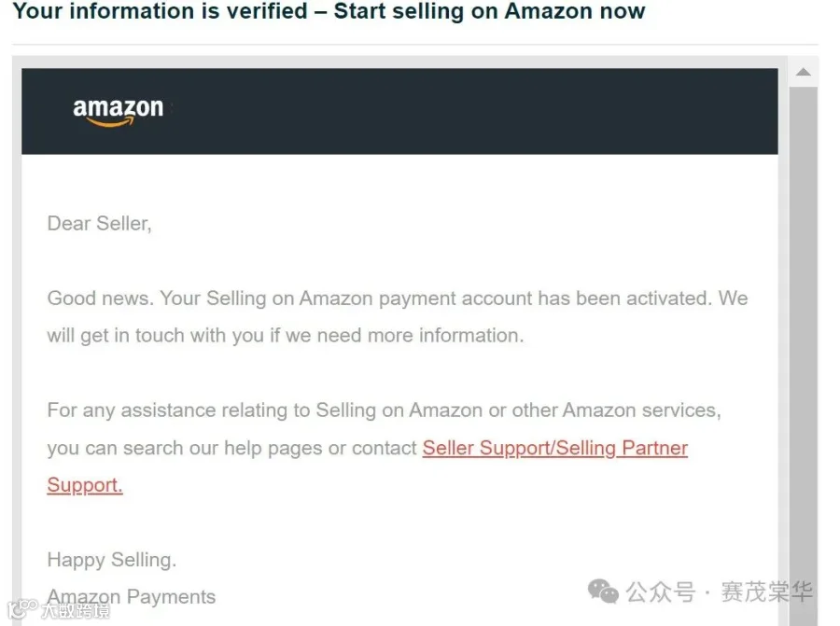The height and width of the screenshot is (626, 840).
Task: Click the 大数跨境 watermark text
Action: 77,610
